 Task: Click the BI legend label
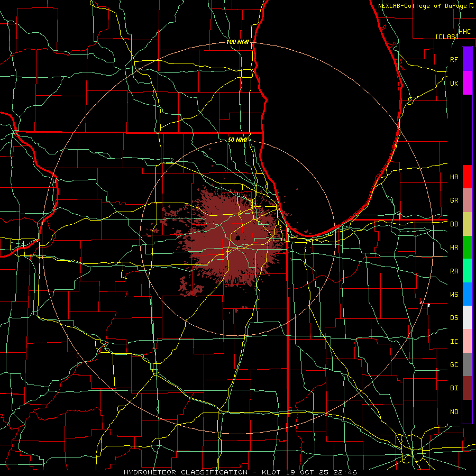coord(454,388)
